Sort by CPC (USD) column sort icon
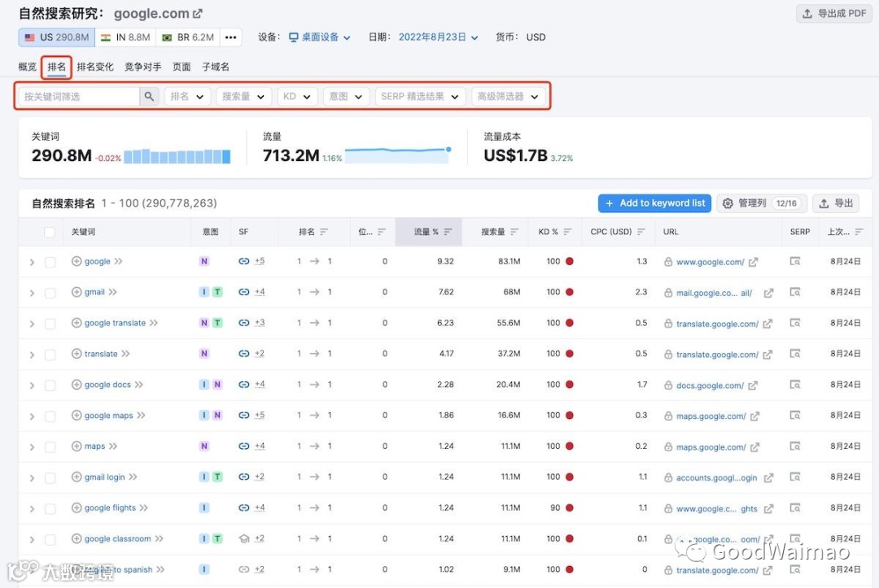This screenshot has height=588, width=879. click(641, 231)
